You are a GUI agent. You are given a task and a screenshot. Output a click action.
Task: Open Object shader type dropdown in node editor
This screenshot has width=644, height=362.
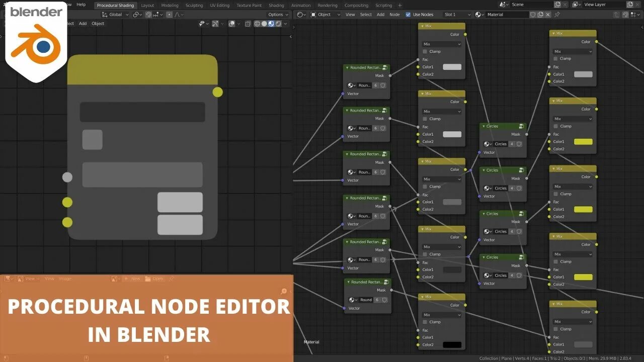(x=325, y=15)
